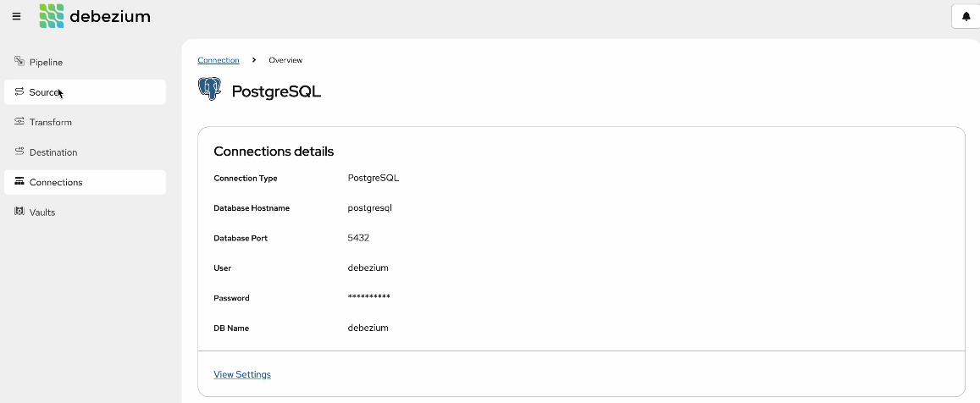
Task: Click the Overview breadcrumb item
Action: coord(285,60)
